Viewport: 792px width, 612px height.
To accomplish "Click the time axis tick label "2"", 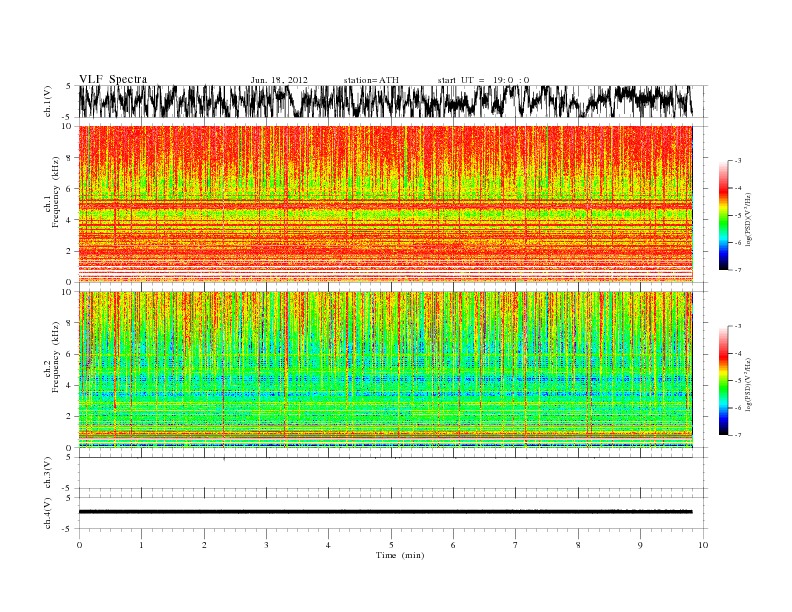I will pyautogui.click(x=204, y=545).
